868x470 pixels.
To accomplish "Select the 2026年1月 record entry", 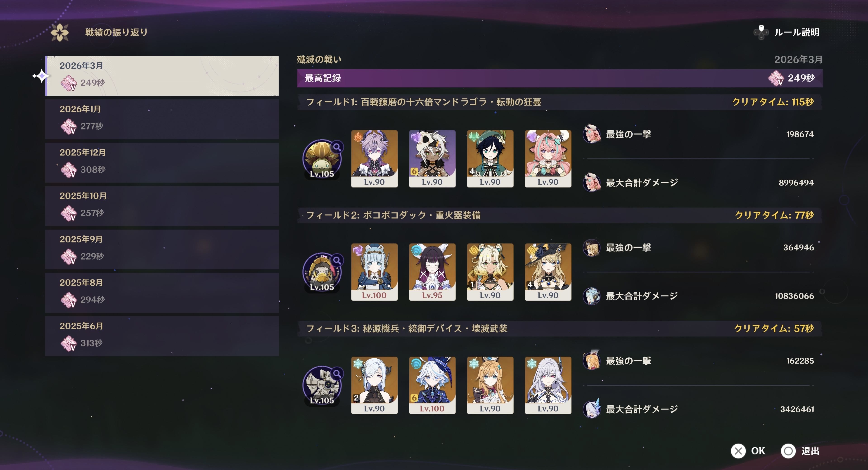I will [x=162, y=119].
